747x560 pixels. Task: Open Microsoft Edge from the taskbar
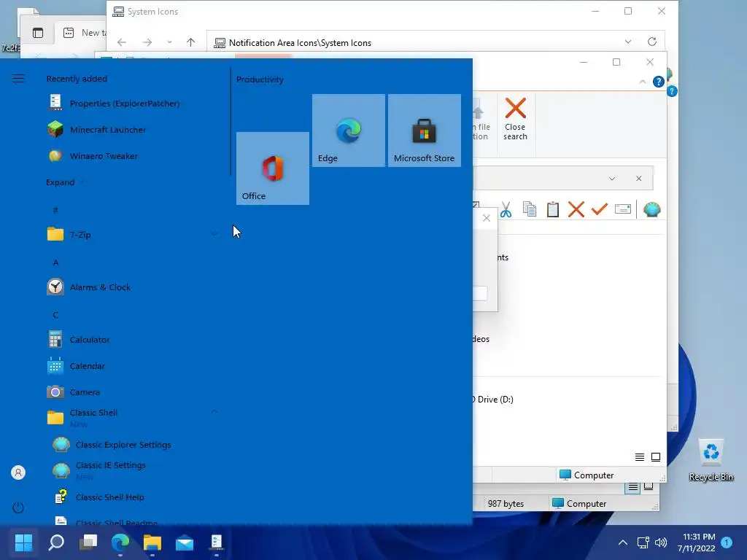point(120,542)
